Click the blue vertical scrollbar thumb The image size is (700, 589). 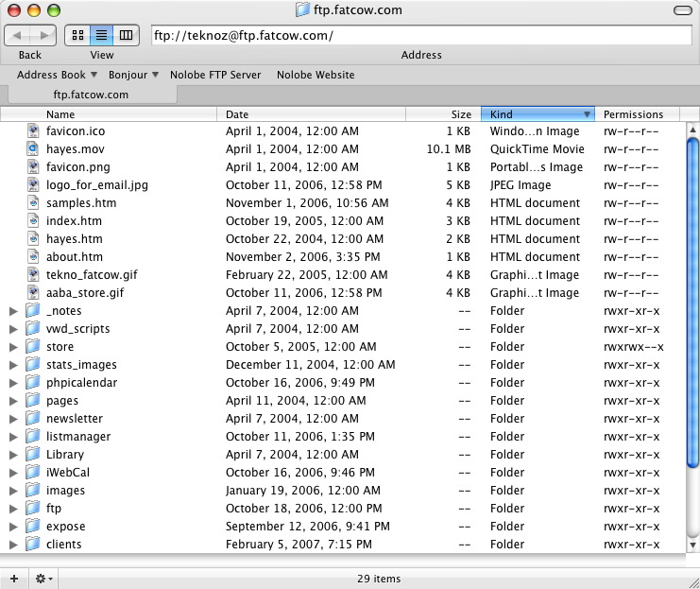pyautogui.click(x=692, y=303)
